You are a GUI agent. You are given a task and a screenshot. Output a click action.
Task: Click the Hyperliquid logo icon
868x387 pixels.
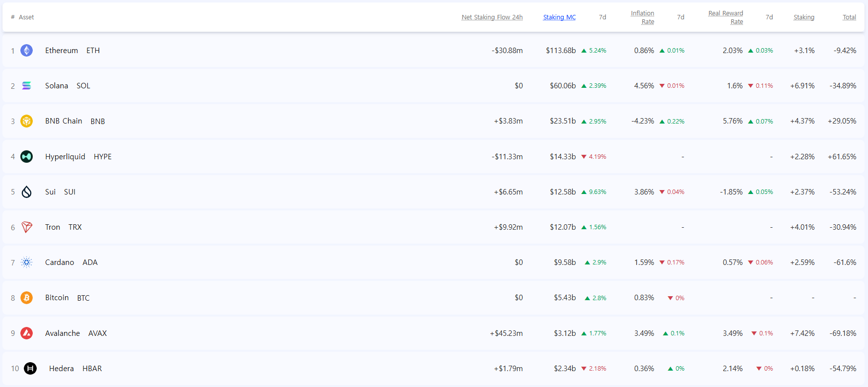[27, 157]
